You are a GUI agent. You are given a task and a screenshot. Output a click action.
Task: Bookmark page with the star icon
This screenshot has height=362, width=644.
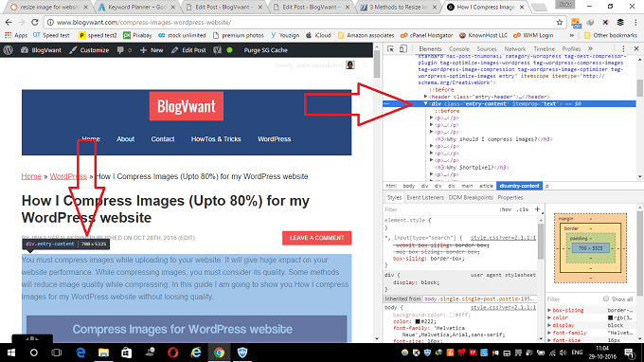click(x=560, y=22)
